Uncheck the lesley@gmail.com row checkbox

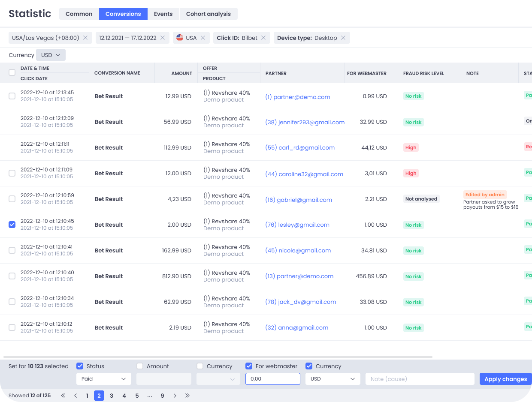12,225
